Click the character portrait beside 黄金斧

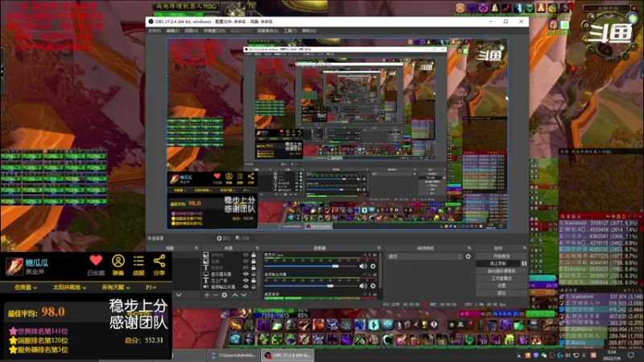tap(14, 266)
